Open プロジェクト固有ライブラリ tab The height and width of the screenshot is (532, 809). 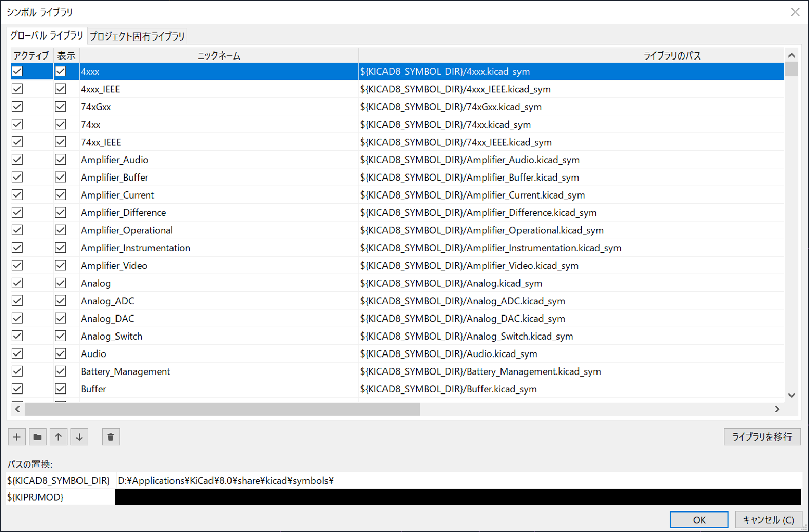137,36
